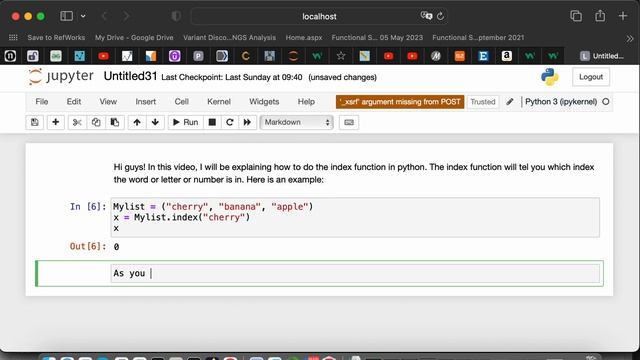Show more bookmarks overflow chevron
The width and height of the screenshot is (640, 360).
coord(630,38)
